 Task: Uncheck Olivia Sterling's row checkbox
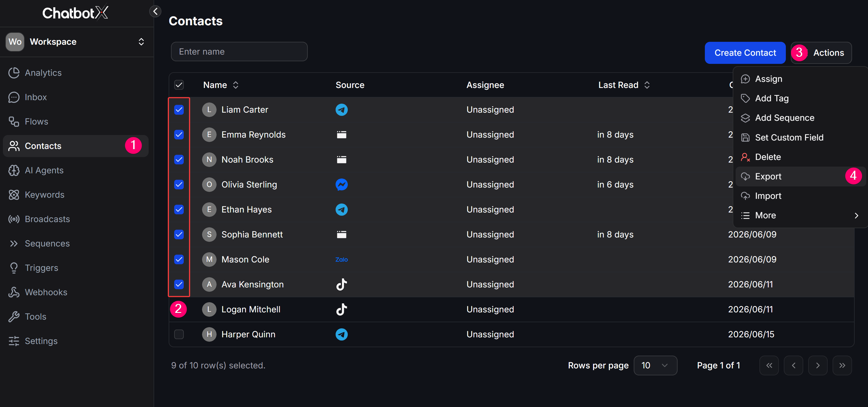pos(179,185)
